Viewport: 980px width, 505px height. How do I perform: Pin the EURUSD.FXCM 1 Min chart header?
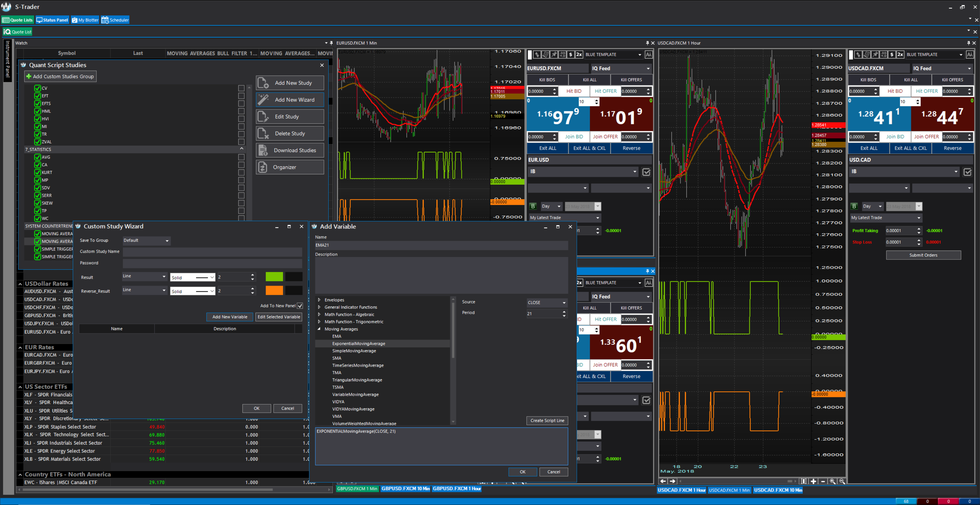point(647,43)
